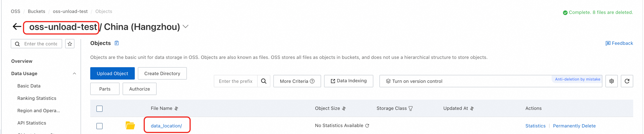Open Overview in the sidebar

(x=22, y=61)
